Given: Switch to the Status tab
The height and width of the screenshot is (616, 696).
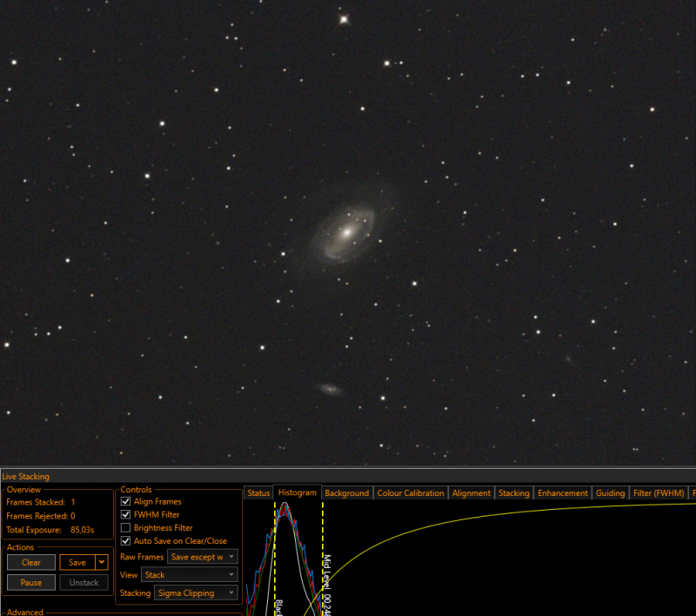Looking at the screenshot, I should [258, 493].
